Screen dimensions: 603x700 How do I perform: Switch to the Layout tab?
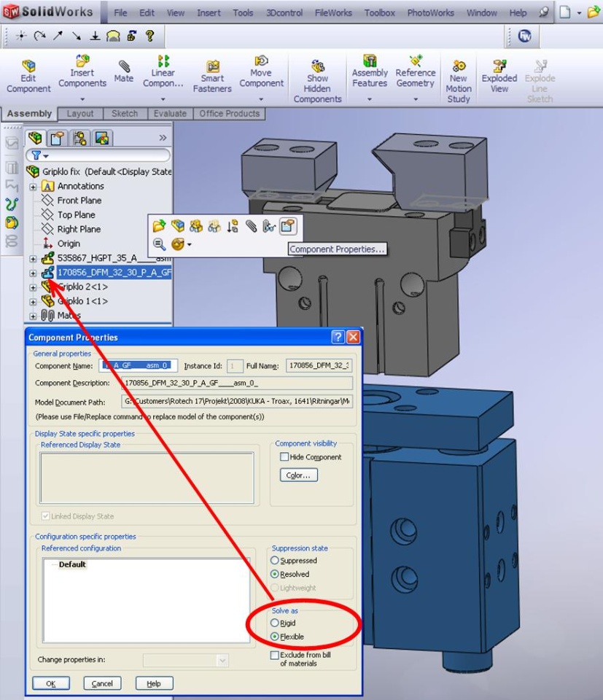pos(80,114)
